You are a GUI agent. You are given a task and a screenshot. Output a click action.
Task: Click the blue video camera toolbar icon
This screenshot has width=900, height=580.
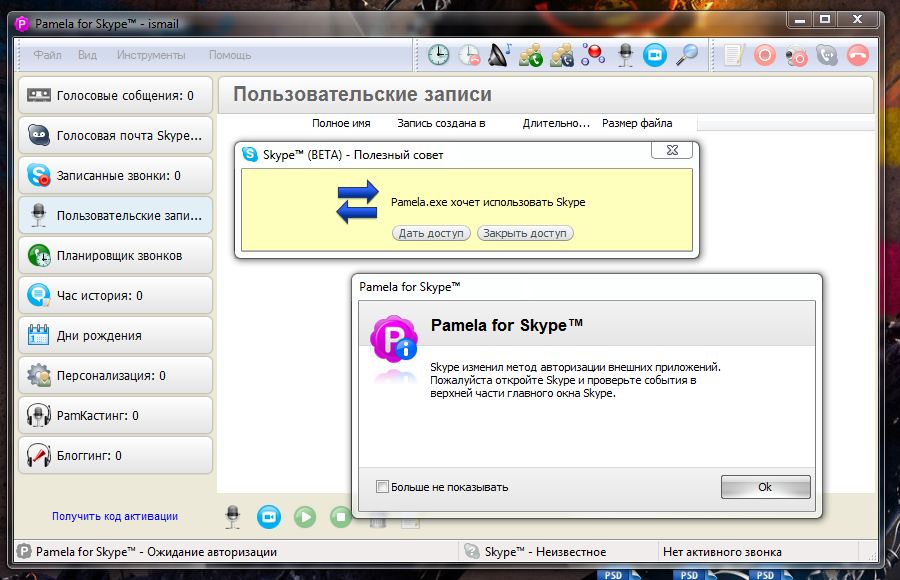point(655,55)
